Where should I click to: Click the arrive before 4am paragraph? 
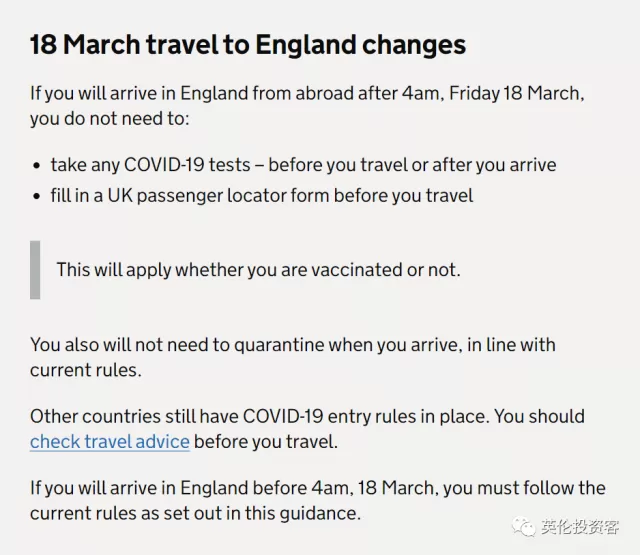click(x=318, y=501)
